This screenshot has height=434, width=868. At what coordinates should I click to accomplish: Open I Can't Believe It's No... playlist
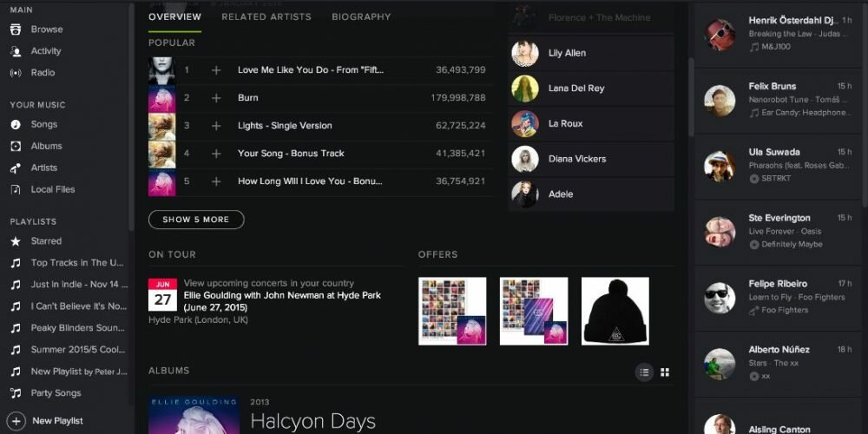tap(79, 306)
